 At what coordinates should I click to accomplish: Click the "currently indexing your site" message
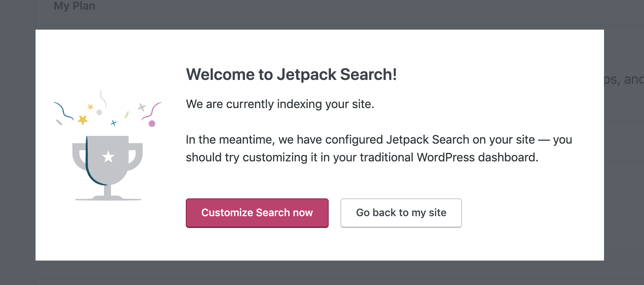point(280,104)
